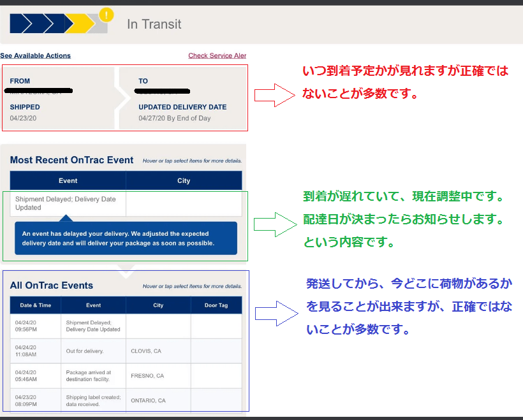Select the Shipment Delayed most recent event cell

point(68,203)
